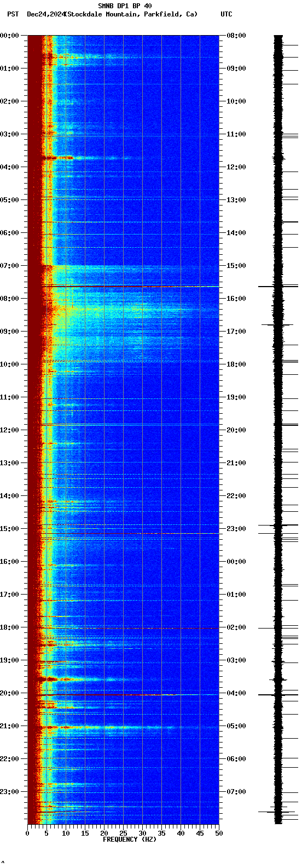Click the 30 Hz frequency tick label
Screen dimensions: 302x868
click(x=142, y=833)
